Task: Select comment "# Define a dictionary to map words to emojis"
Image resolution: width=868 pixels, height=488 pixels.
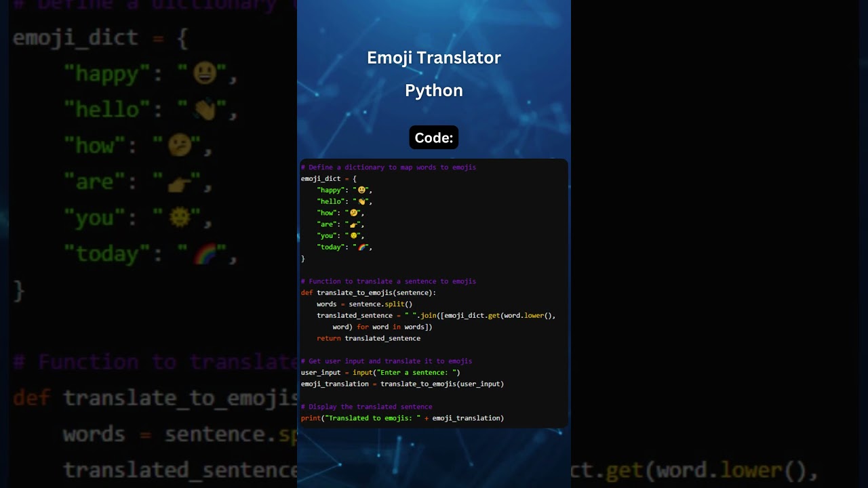Action: 389,167
